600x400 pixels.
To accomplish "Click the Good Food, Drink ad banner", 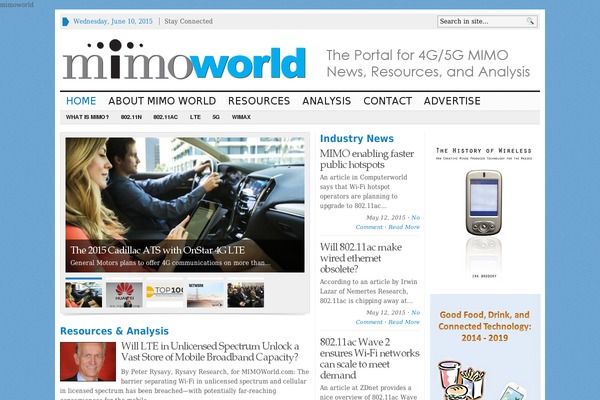I will click(x=485, y=347).
